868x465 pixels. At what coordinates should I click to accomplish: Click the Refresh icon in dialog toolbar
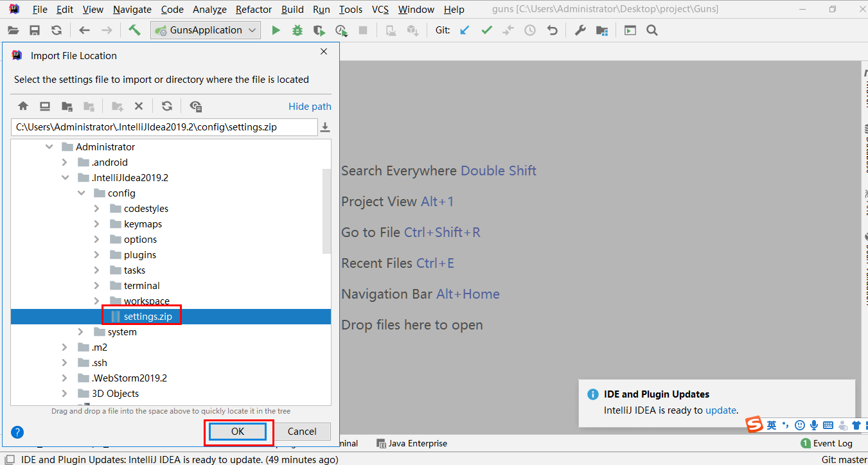167,106
